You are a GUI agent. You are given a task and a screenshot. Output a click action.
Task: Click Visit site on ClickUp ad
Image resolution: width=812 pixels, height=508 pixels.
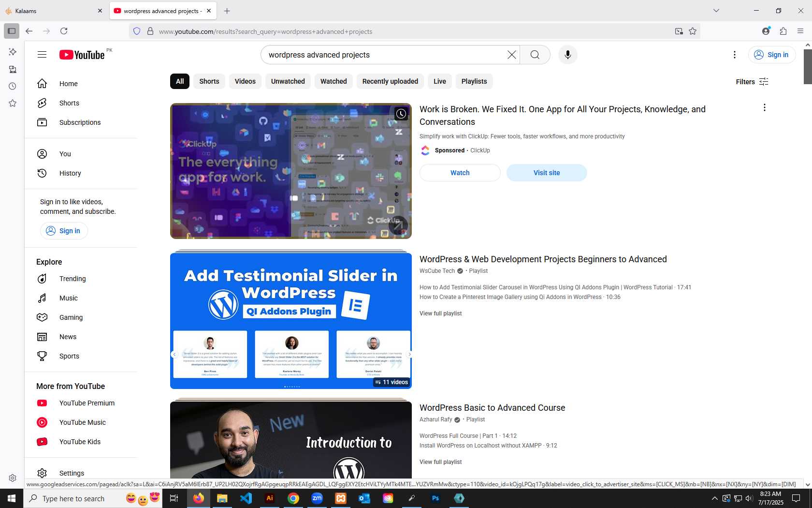[x=547, y=173]
